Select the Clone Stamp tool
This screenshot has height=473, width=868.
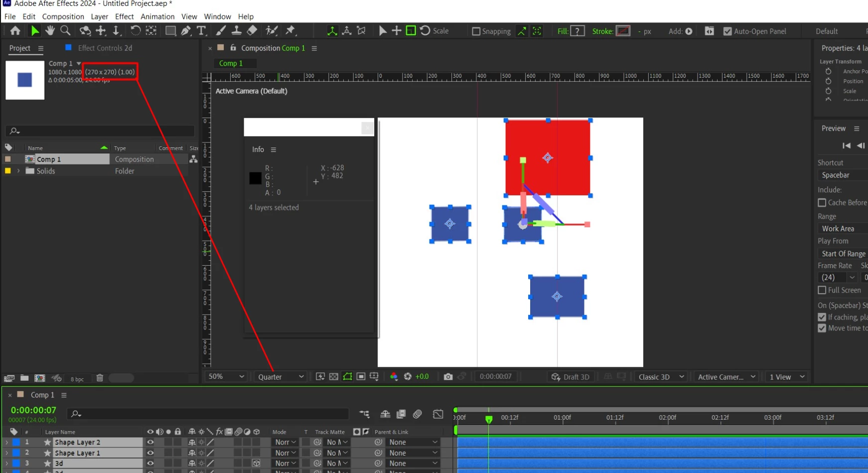pos(237,31)
